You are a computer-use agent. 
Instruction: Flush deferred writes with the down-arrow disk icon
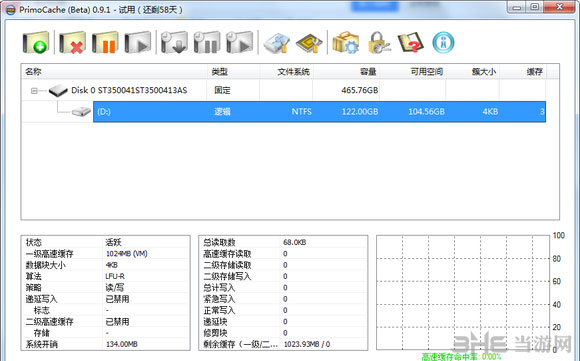[174, 42]
